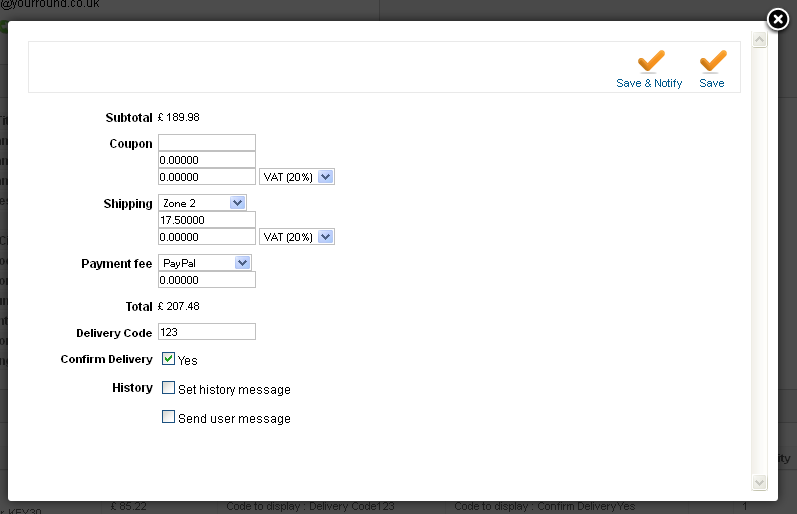Focus the Delivery Code field containing 123
The image size is (797, 514).
tap(207, 332)
